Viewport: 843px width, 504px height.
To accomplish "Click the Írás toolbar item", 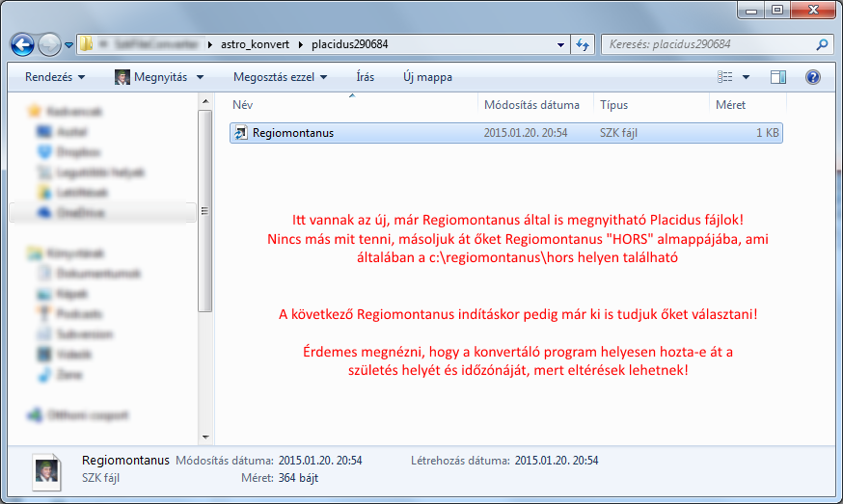I will click(365, 77).
